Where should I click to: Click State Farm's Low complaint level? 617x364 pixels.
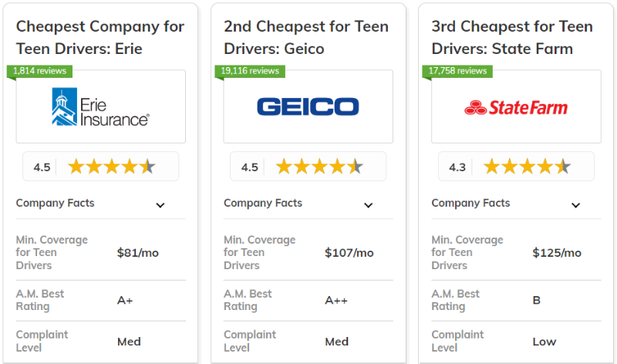pos(544,342)
